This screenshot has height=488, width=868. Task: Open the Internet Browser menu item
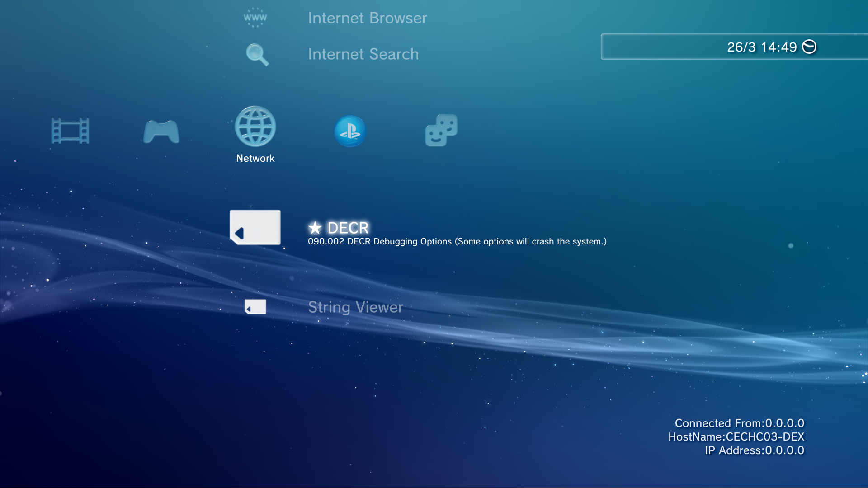(368, 18)
